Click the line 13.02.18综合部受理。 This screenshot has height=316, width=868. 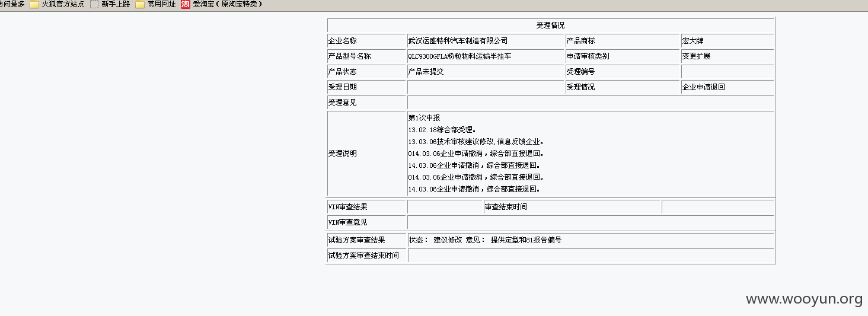click(442, 130)
